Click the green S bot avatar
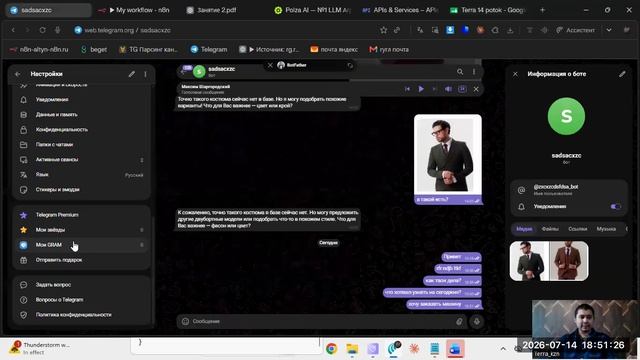This screenshot has width=640, height=360. [x=566, y=116]
